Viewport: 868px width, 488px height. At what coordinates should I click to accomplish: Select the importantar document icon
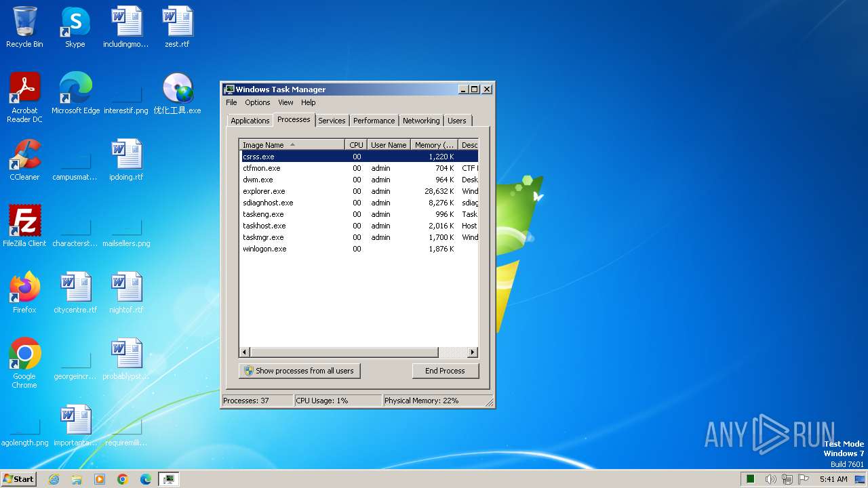(x=75, y=426)
